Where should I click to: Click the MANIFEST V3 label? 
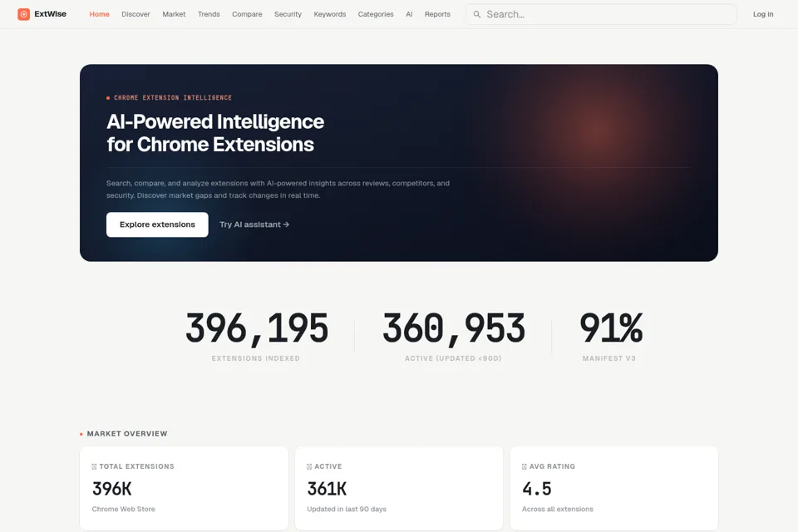609,358
